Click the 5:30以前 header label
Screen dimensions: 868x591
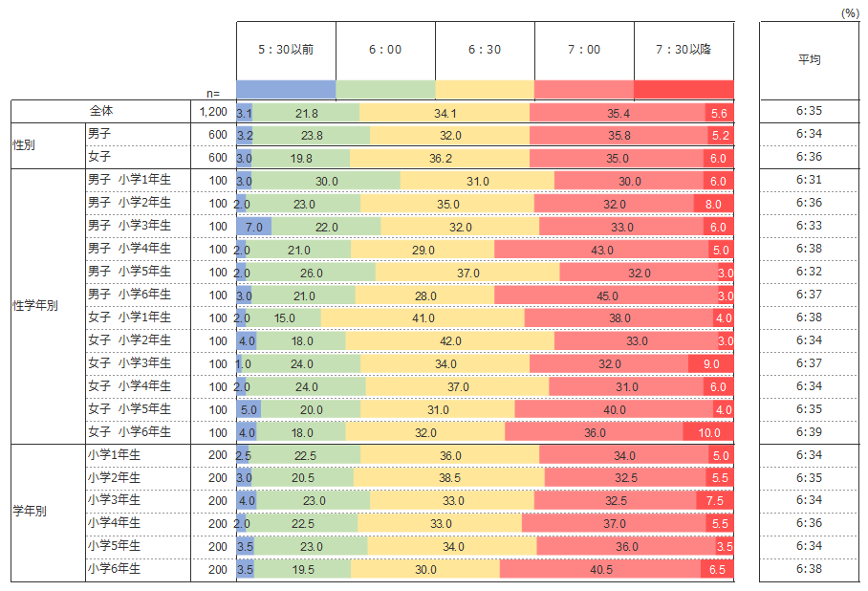tap(286, 50)
